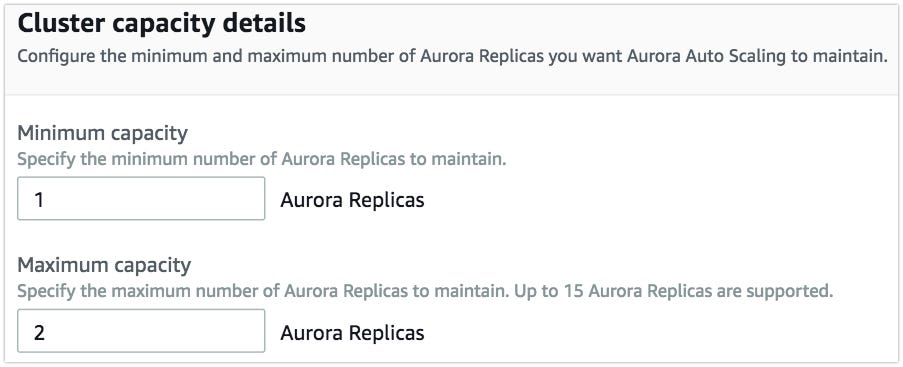Activate the Aurora Replicas minimum count box
This screenshot has width=903, height=367.
(x=141, y=199)
